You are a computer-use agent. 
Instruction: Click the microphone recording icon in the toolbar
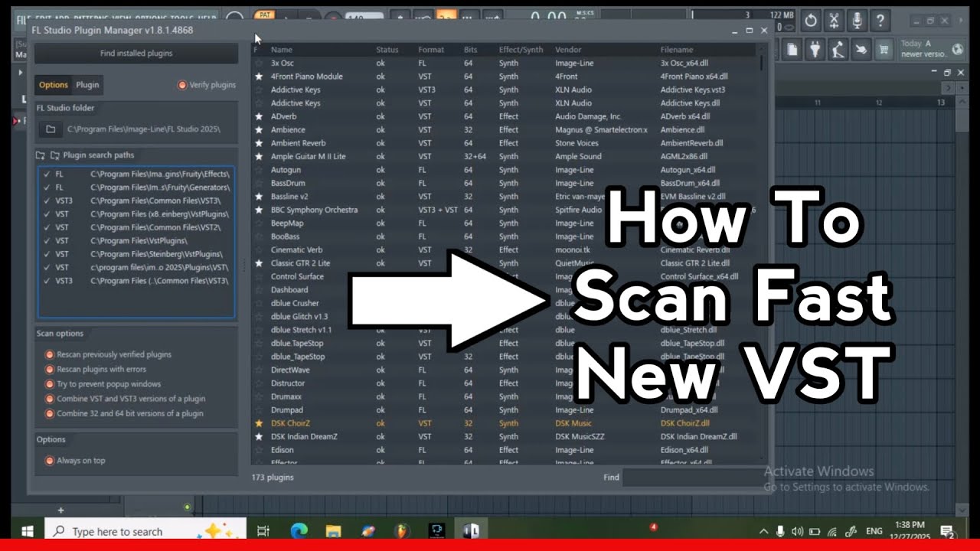coord(858,21)
